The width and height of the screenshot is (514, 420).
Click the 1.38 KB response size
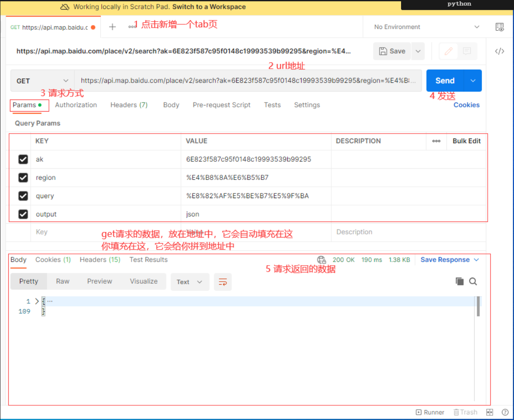[x=399, y=260]
